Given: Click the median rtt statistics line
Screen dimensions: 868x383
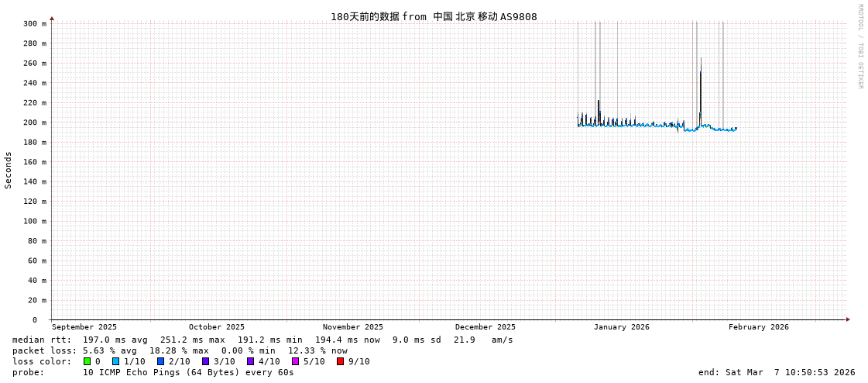Looking at the screenshot, I should click(x=262, y=340).
